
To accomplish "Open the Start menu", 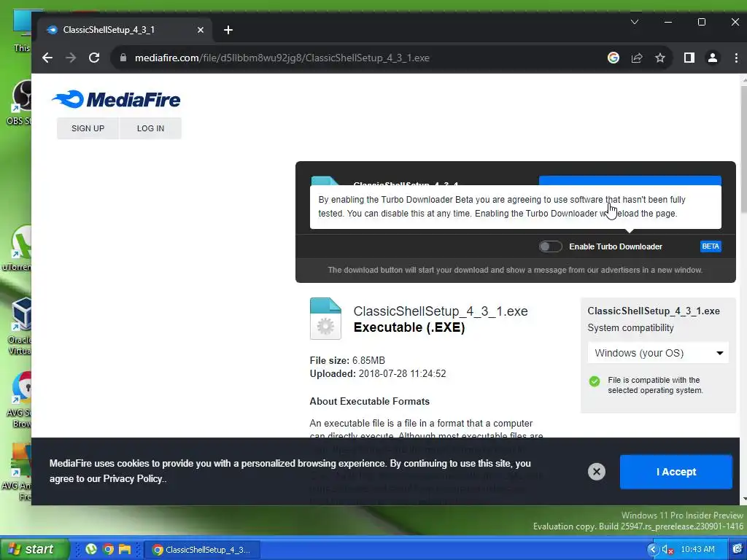I will point(34,549).
